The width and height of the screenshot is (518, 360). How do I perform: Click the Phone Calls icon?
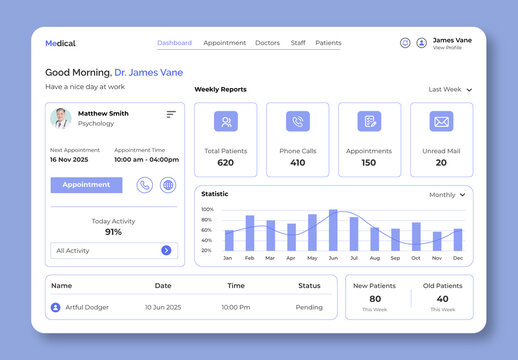(298, 121)
